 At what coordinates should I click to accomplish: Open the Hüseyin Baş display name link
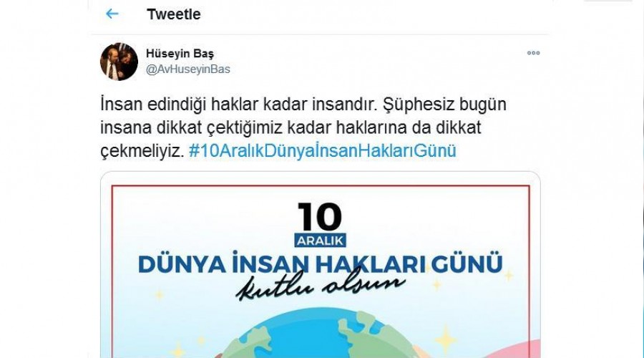pyautogui.click(x=180, y=54)
